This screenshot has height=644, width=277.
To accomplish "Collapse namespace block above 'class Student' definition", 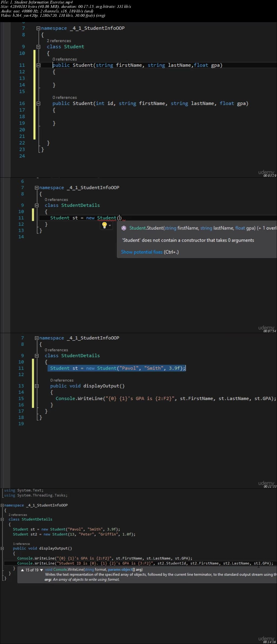I will point(38,28).
